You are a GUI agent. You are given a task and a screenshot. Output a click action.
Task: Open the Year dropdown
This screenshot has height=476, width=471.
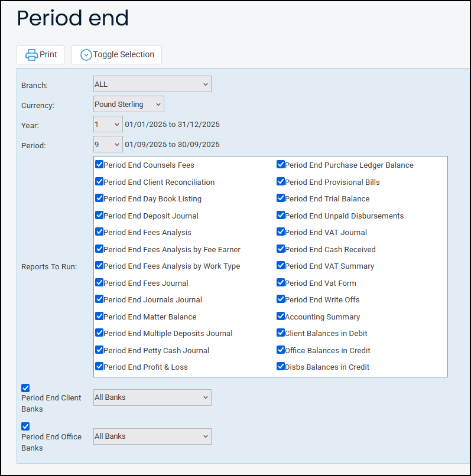tap(108, 125)
